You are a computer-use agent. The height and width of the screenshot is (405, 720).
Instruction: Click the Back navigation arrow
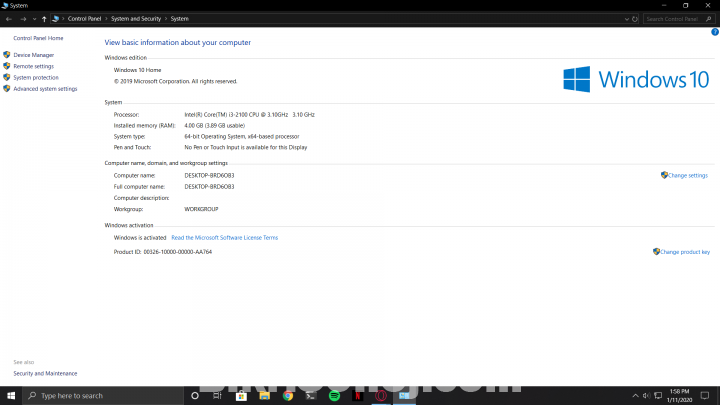tap(9, 19)
